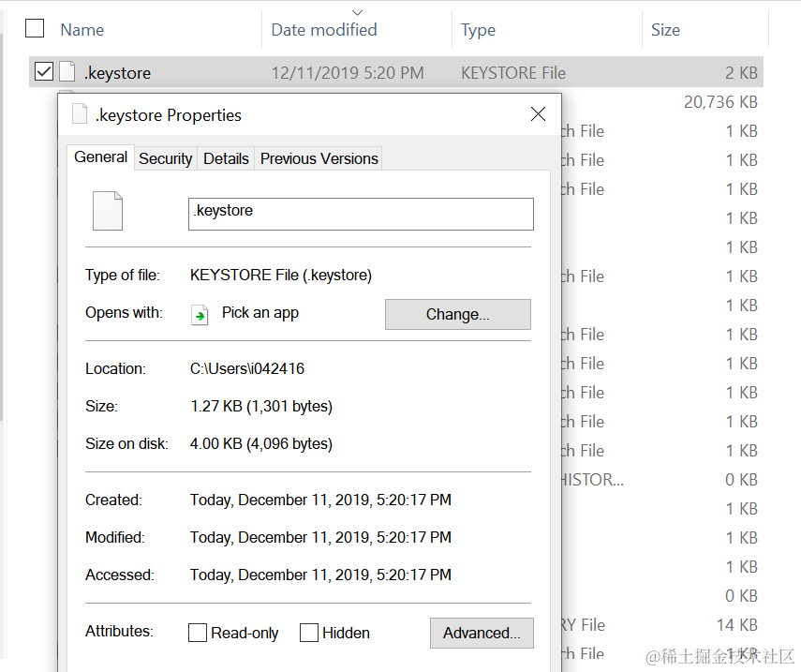This screenshot has height=672, width=801.
Task: Click the Pick an app text
Action: coord(260,313)
